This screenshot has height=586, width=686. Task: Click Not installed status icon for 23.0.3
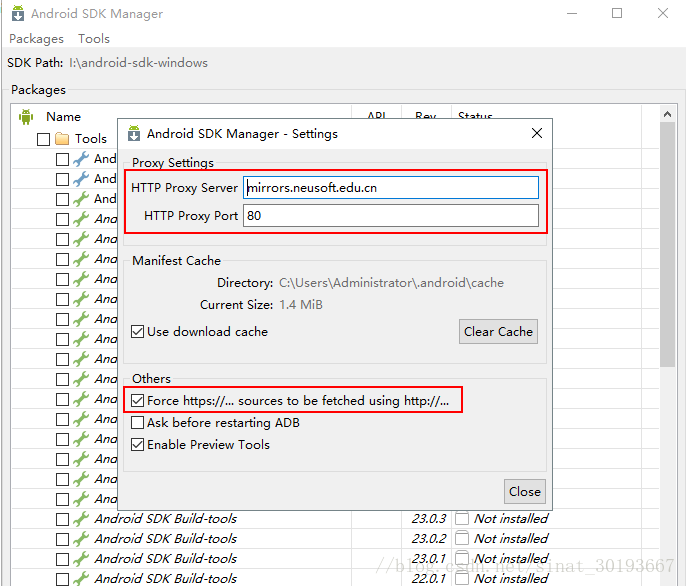tap(462, 519)
